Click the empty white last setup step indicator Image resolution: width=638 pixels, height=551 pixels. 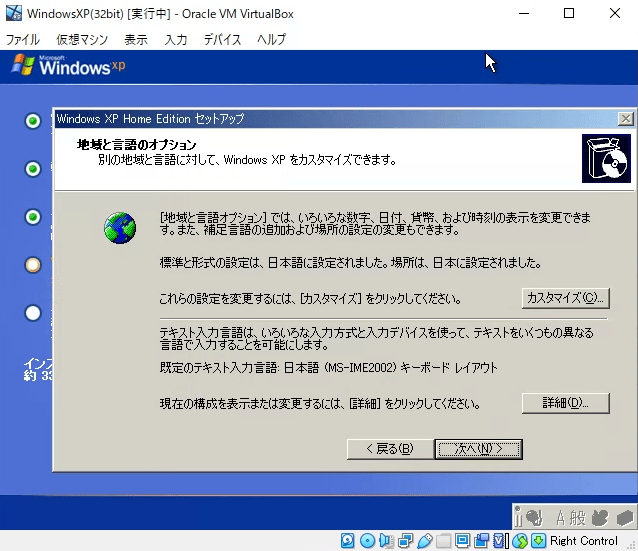(33, 313)
